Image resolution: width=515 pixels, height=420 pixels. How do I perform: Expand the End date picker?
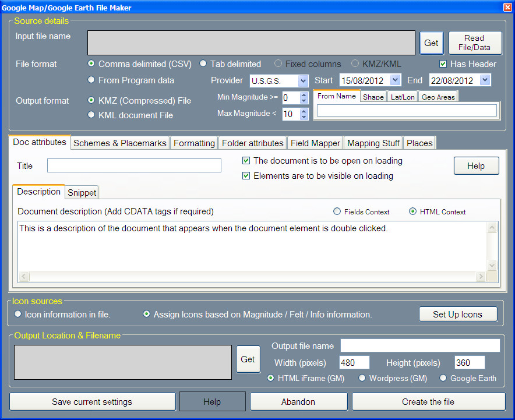485,80
